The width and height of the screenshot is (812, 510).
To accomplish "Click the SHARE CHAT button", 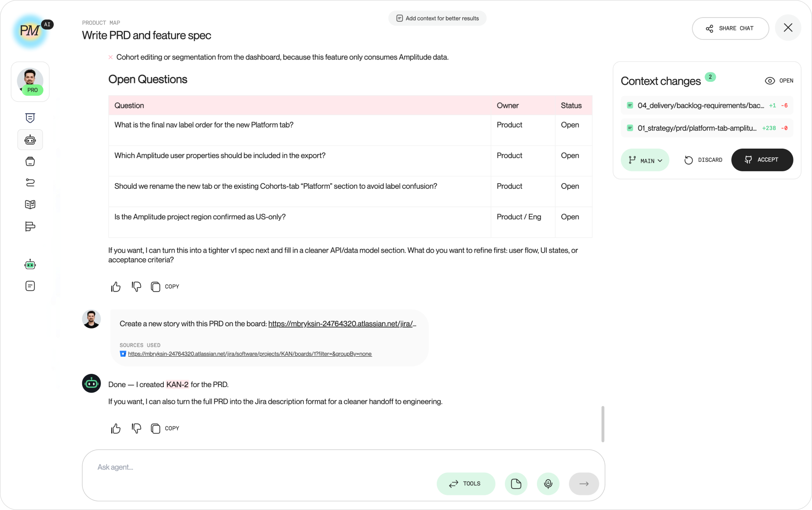I will point(730,28).
